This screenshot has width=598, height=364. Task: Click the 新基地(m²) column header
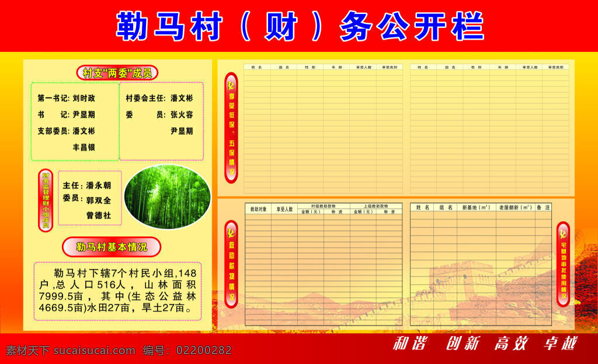point(477,208)
